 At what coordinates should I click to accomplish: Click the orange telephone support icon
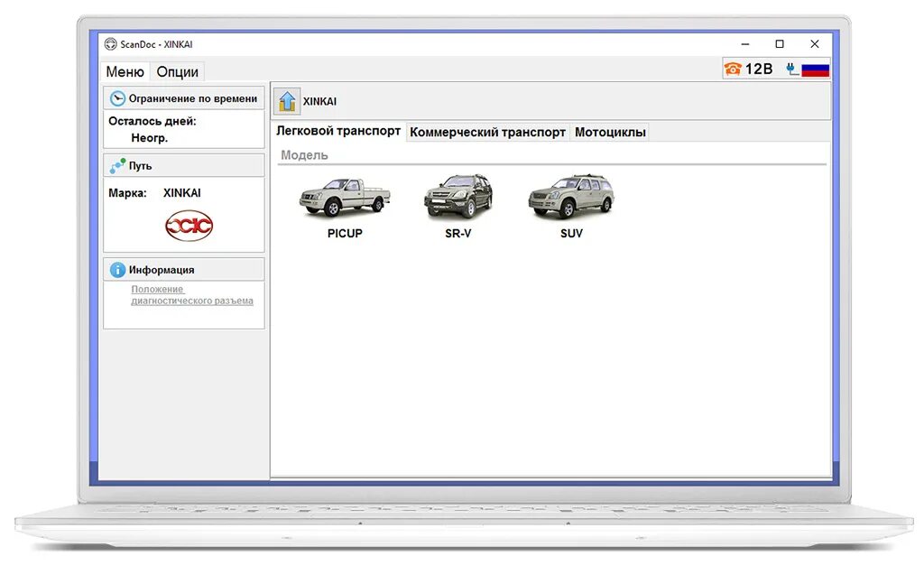point(733,69)
